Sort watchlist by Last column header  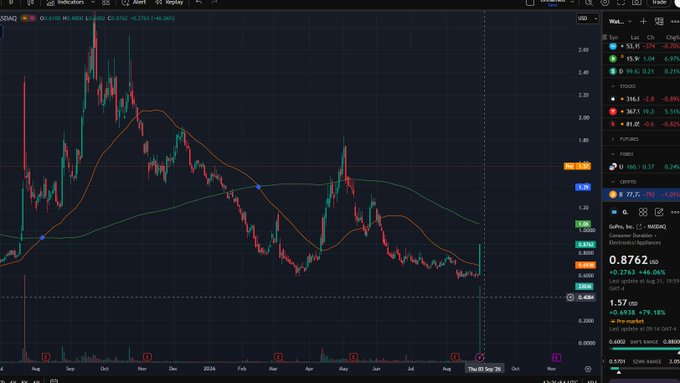pyautogui.click(x=635, y=37)
